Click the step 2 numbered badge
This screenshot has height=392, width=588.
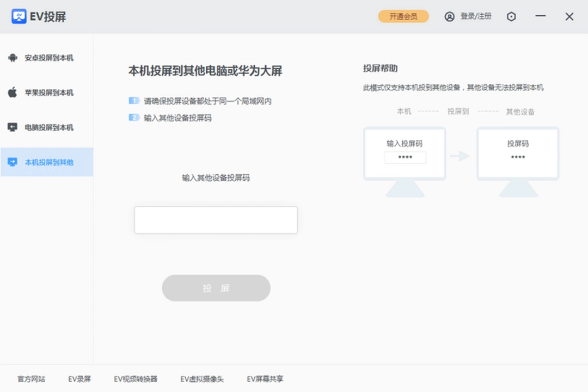coord(134,118)
